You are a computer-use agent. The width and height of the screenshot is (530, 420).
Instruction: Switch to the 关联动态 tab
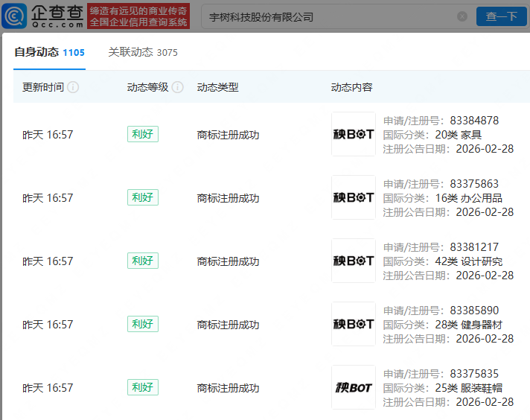[x=143, y=52]
